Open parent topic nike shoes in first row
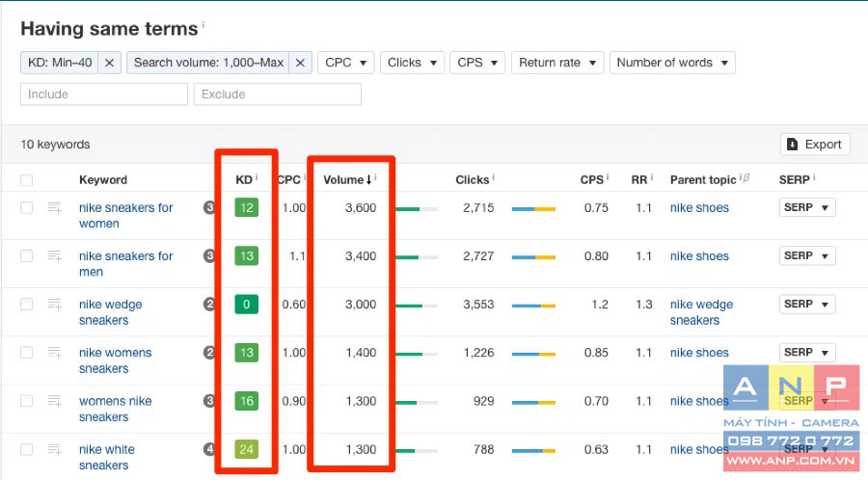This screenshot has height=480, width=868. click(x=699, y=208)
